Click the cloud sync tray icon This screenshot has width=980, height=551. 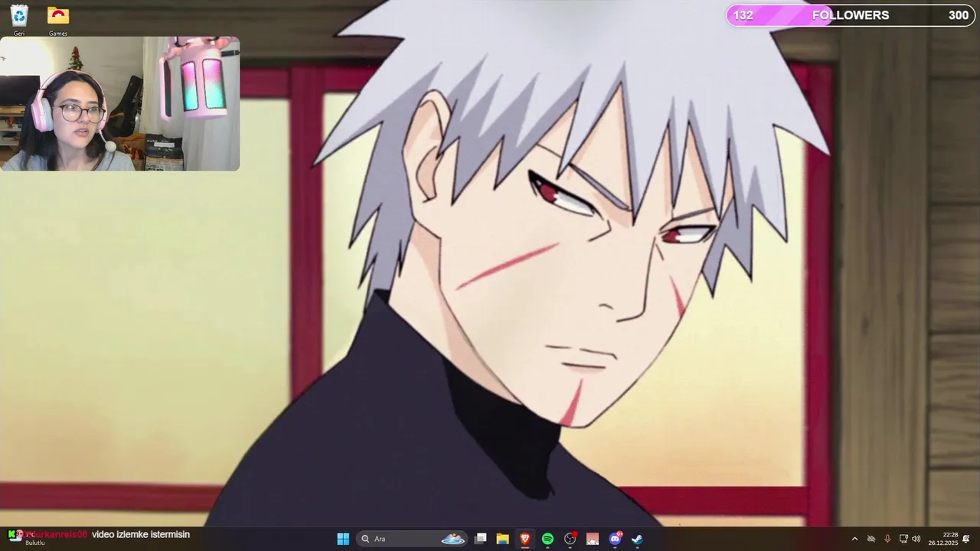point(871,539)
